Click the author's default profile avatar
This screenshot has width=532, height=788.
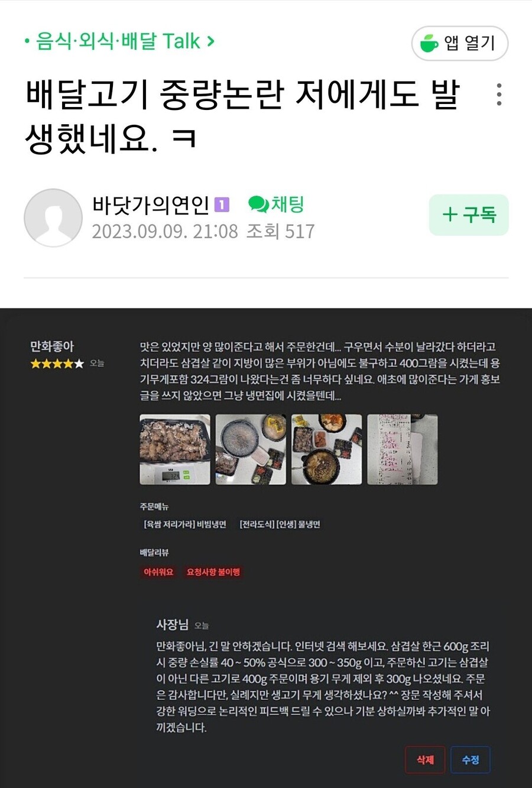click(x=53, y=218)
